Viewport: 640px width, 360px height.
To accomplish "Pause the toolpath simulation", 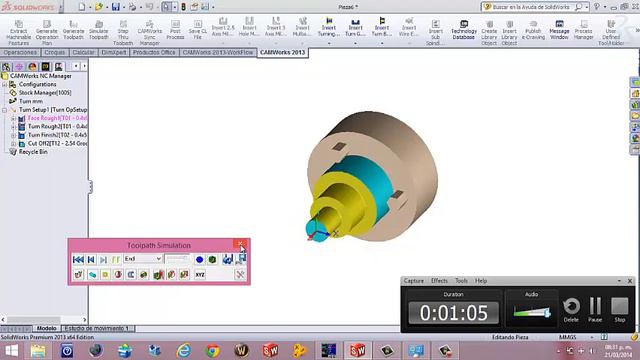I will 116,259.
